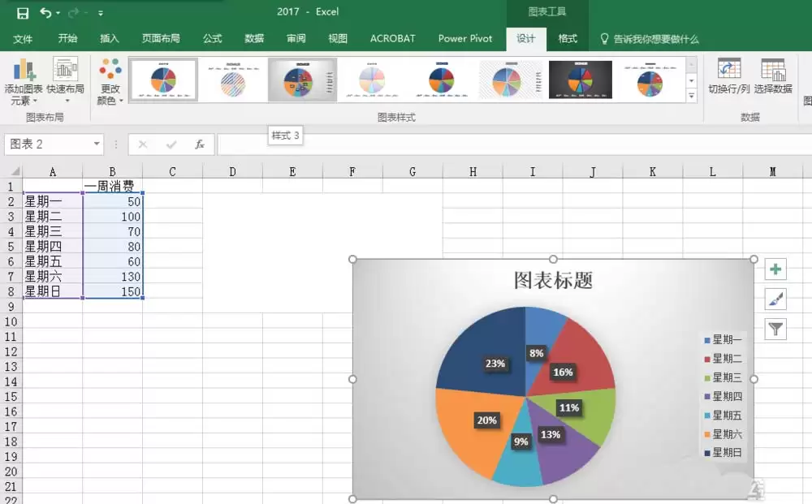Click the Select All corner button above row 1
This screenshot has height=504, width=812.
pos(15,171)
